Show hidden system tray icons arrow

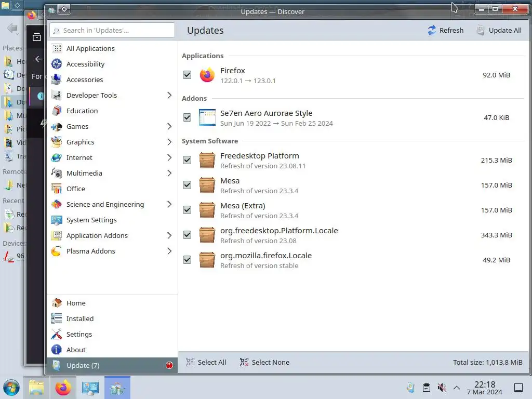pyautogui.click(x=457, y=388)
